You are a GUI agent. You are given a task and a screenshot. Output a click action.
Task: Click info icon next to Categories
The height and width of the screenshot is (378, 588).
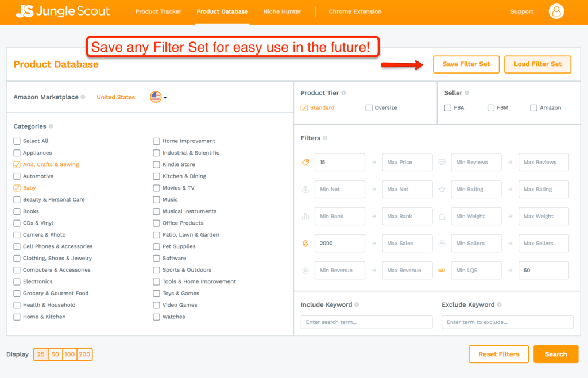[51, 126]
